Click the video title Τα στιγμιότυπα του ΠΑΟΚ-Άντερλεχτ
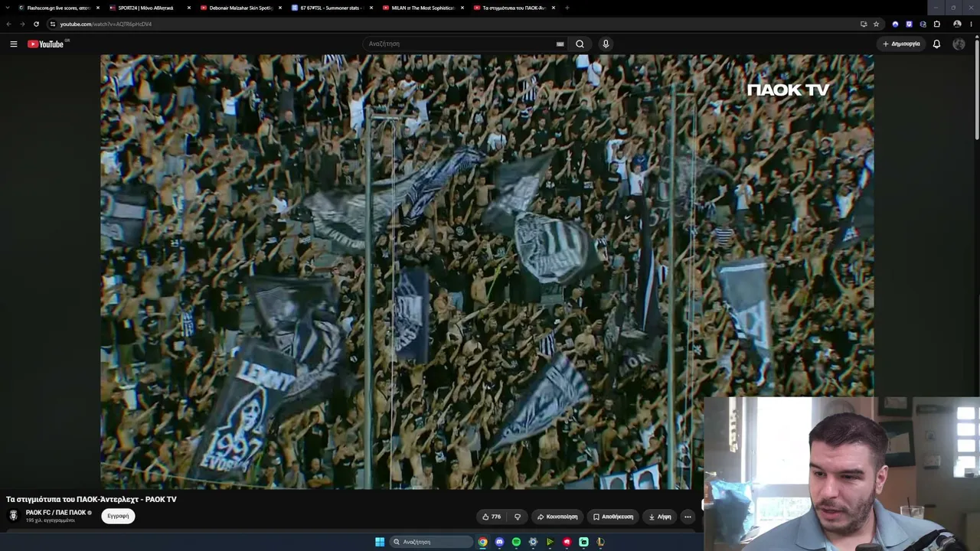Image resolution: width=980 pixels, height=551 pixels. pyautogui.click(x=91, y=499)
